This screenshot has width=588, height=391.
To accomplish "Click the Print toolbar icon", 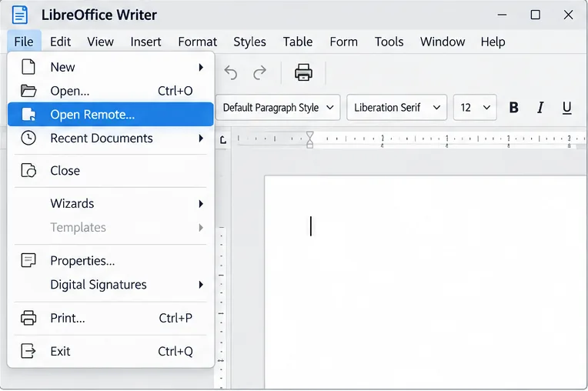I will [x=303, y=72].
